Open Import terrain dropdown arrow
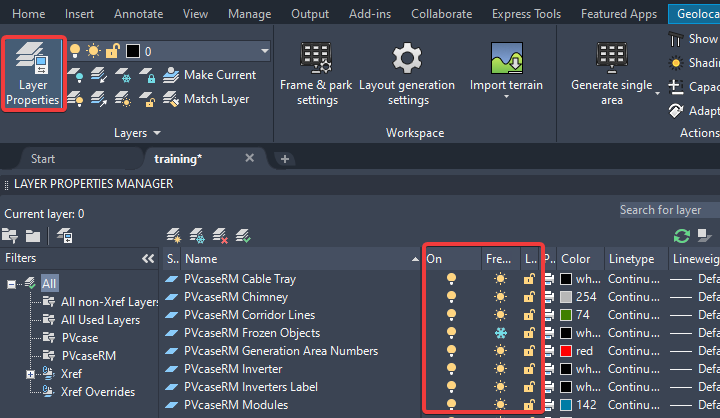The width and height of the screenshot is (720, 418). point(506,96)
